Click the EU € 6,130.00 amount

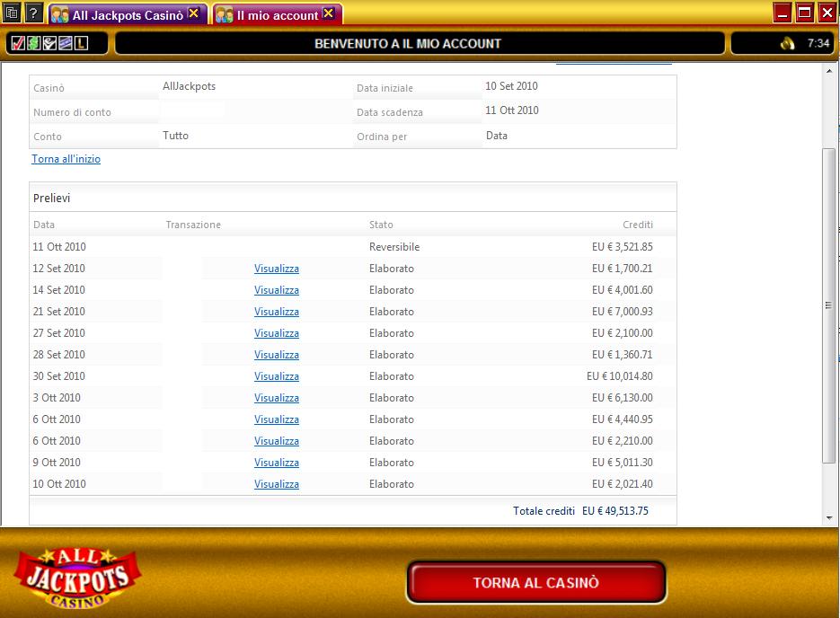622,398
